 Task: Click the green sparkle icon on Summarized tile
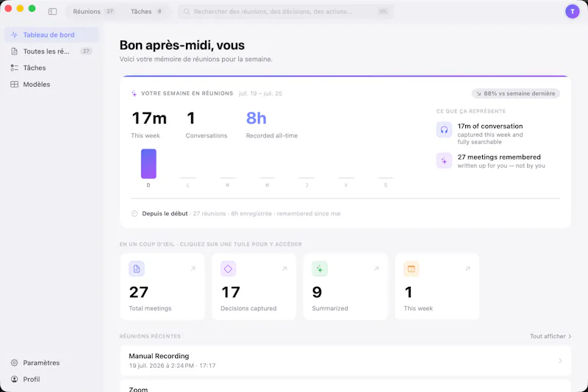[320, 268]
